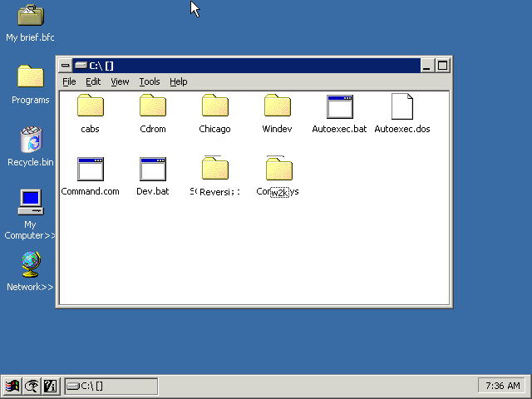
Task: Open the View menu
Action: (x=120, y=81)
